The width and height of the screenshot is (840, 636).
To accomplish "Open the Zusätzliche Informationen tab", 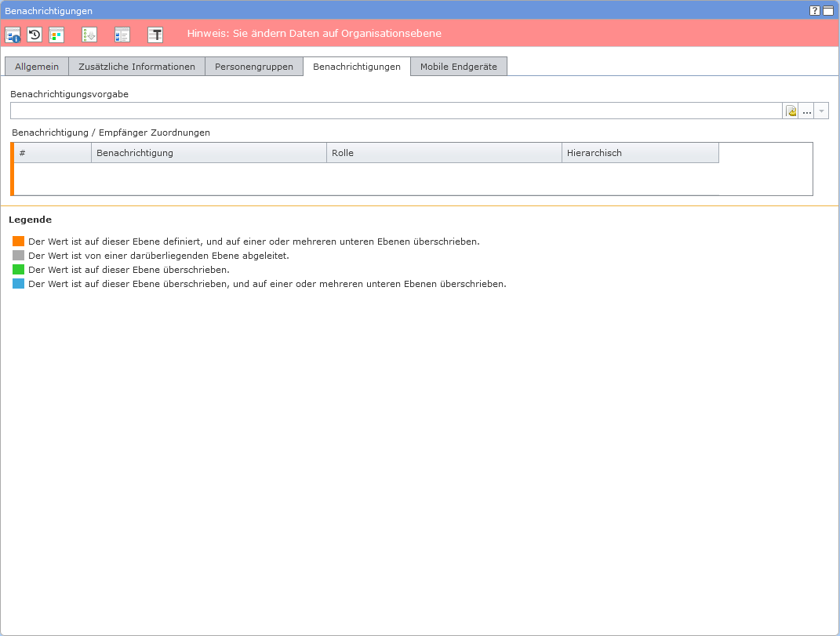I will coord(136,67).
